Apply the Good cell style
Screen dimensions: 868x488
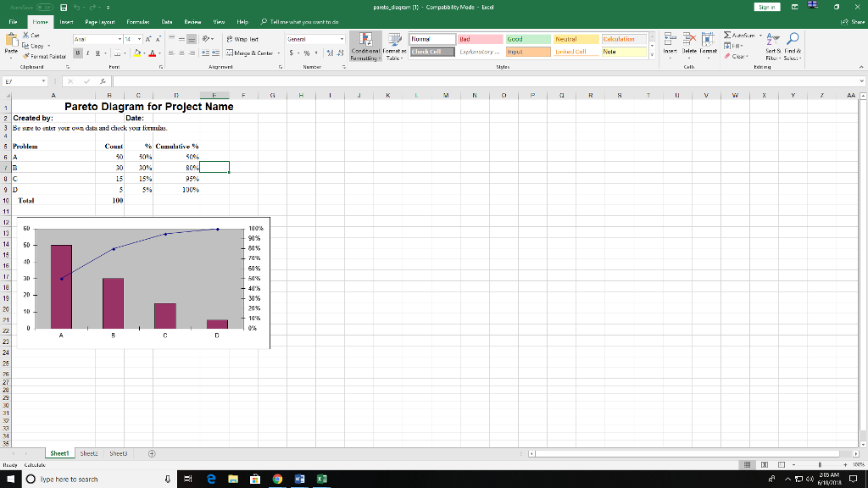click(528, 39)
